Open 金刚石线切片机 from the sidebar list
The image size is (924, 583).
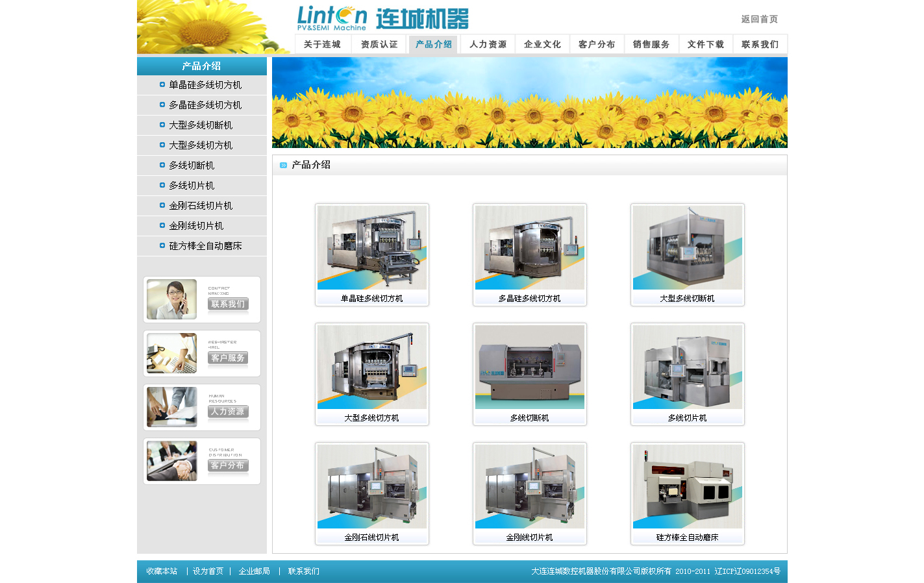pyautogui.click(x=201, y=206)
